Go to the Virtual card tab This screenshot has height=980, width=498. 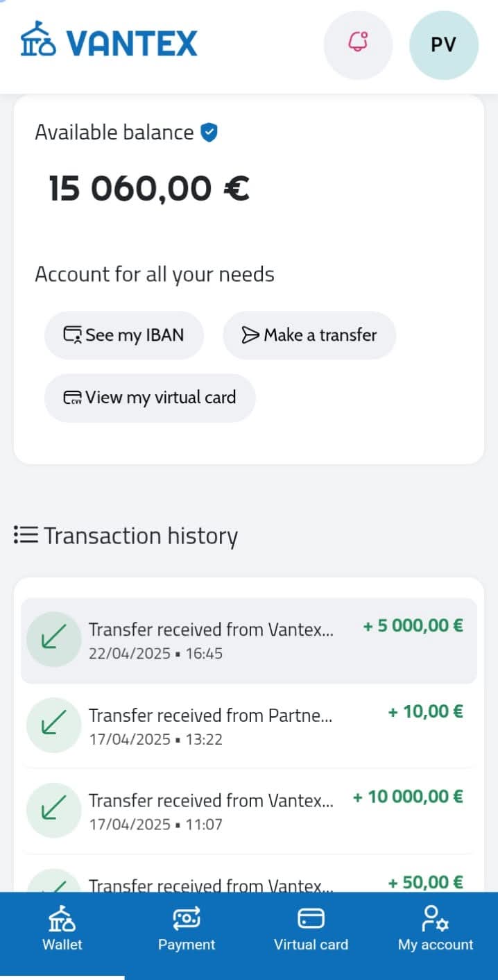(x=311, y=930)
